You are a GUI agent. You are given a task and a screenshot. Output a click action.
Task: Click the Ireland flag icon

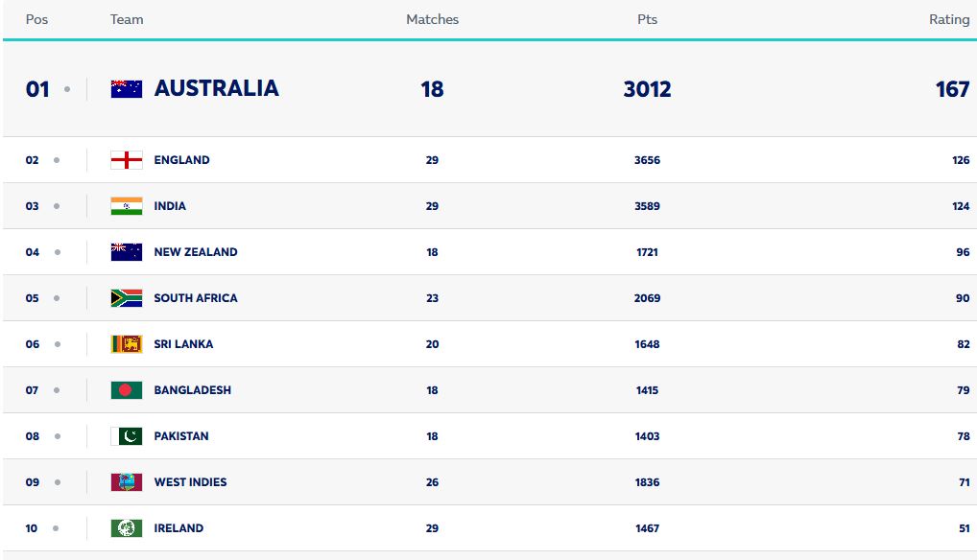click(127, 528)
